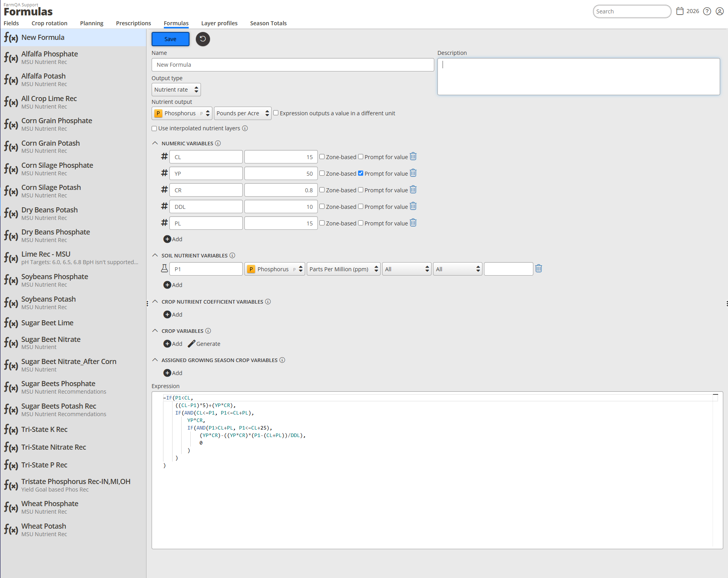Click info icon beside Numeric Variables

[x=218, y=143]
